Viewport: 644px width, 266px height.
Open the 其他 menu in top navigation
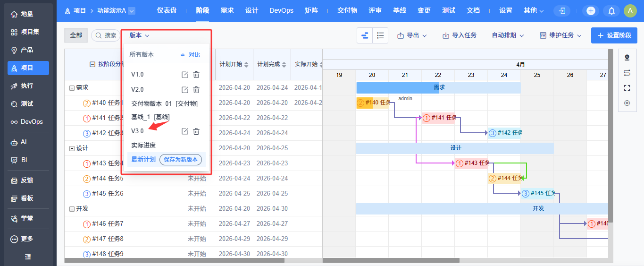[x=534, y=11]
